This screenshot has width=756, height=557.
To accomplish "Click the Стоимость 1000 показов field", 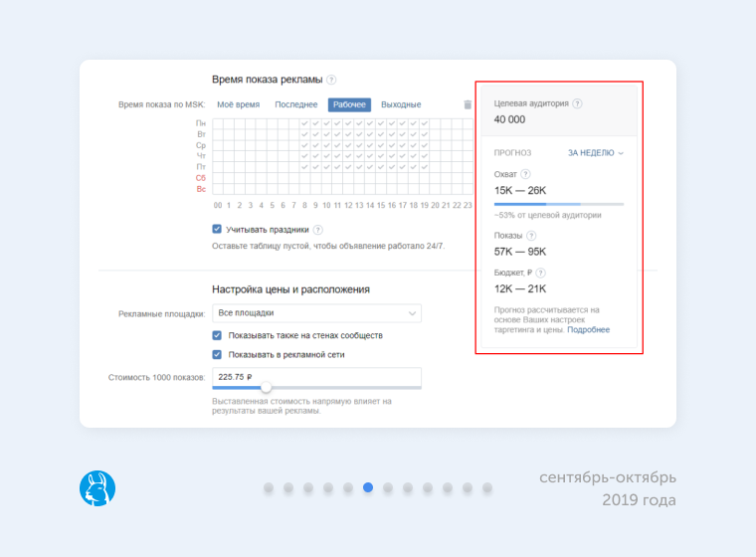I will 316,377.
